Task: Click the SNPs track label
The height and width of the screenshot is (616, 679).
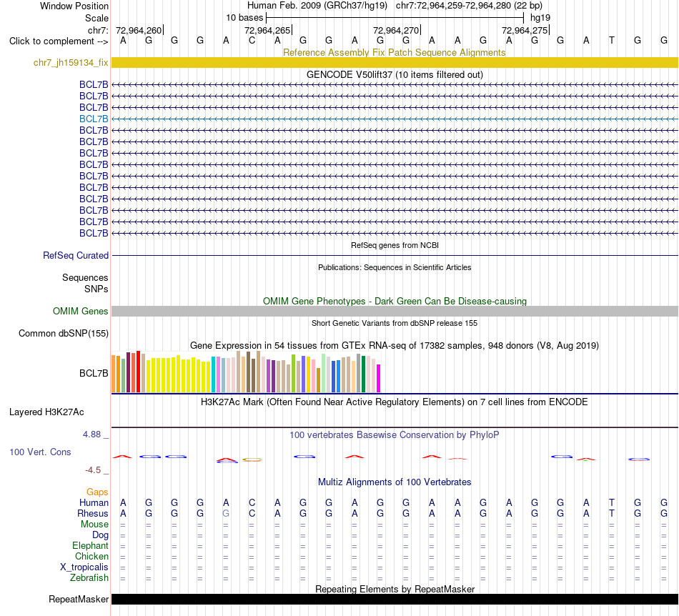Action: 96,289
